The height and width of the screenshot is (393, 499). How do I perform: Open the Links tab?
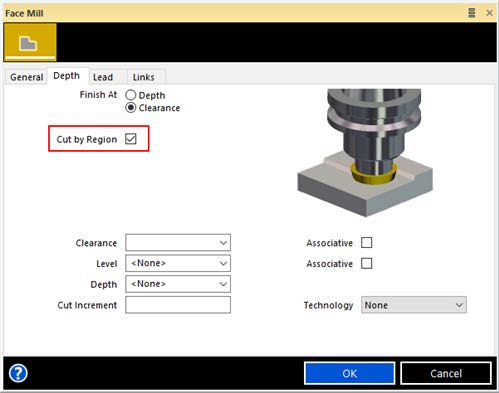(144, 77)
